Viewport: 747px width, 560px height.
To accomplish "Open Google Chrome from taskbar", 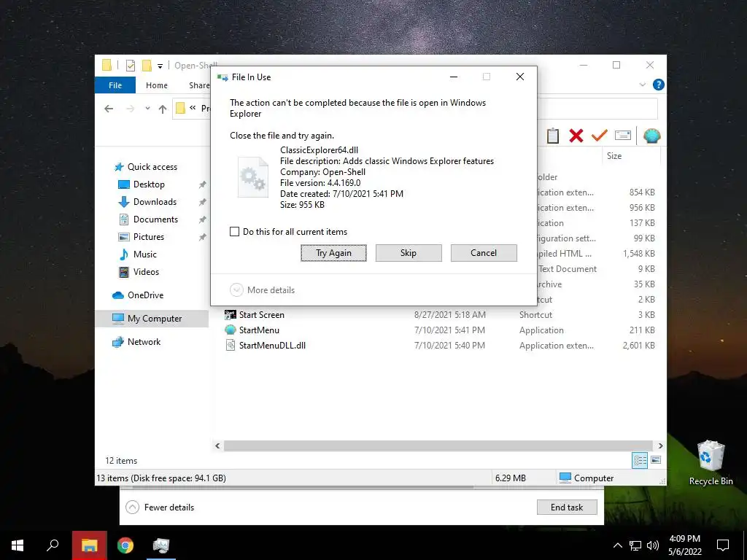I will point(125,545).
